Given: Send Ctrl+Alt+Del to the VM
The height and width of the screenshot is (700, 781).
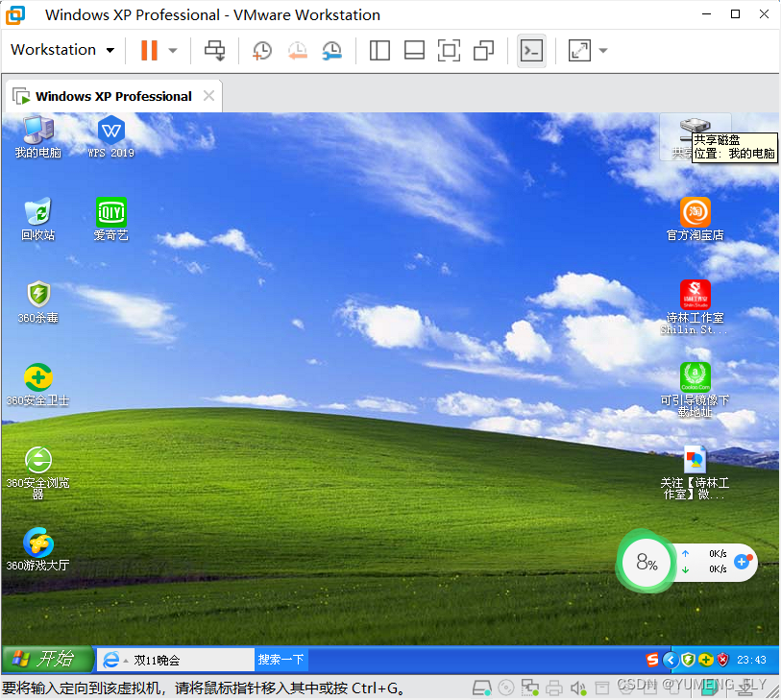Looking at the screenshot, I should tap(214, 50).
